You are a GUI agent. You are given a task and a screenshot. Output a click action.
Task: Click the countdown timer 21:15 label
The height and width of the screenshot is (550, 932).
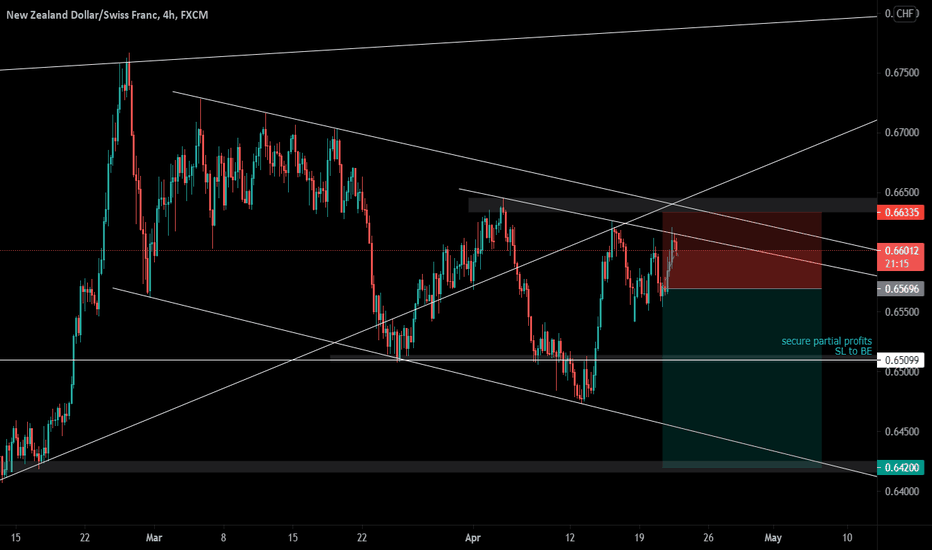click(x=896, y=264)
